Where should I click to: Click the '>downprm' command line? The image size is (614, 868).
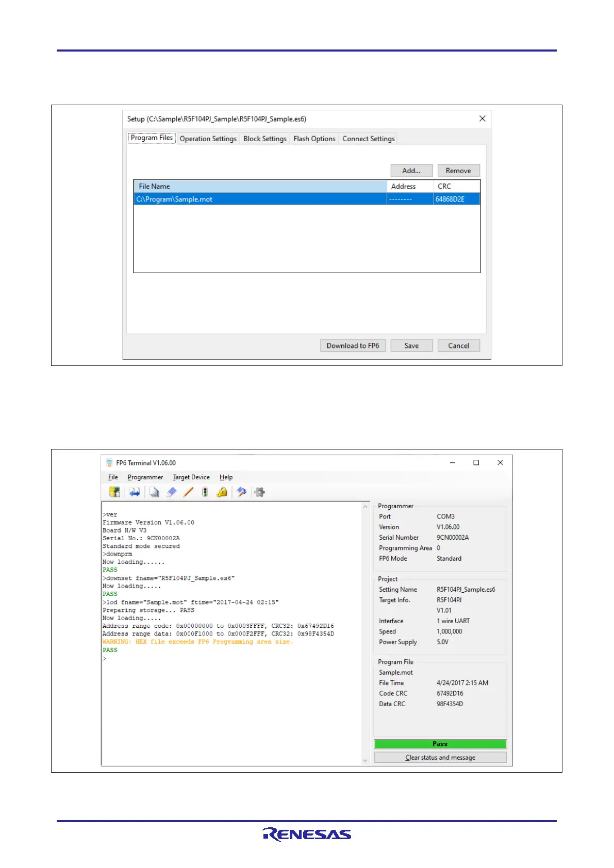pyautogui.click(x=117, y=554)
